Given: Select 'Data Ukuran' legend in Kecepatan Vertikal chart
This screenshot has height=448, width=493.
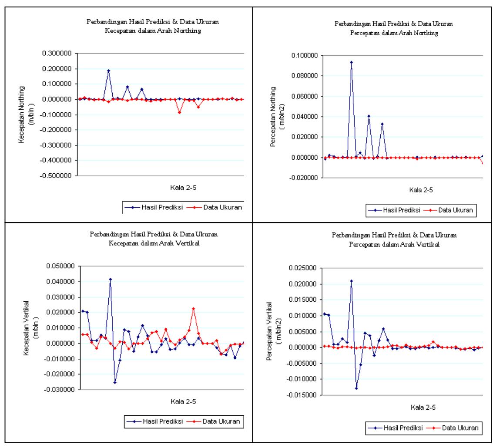Looking at the screenshot, I should click(214, 421).
